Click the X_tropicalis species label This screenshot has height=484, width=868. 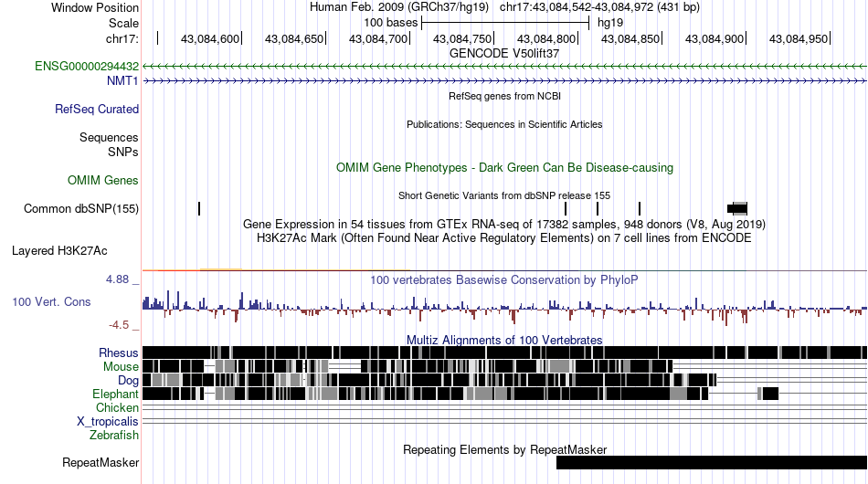pyautogui.click(x=108, y=422)
